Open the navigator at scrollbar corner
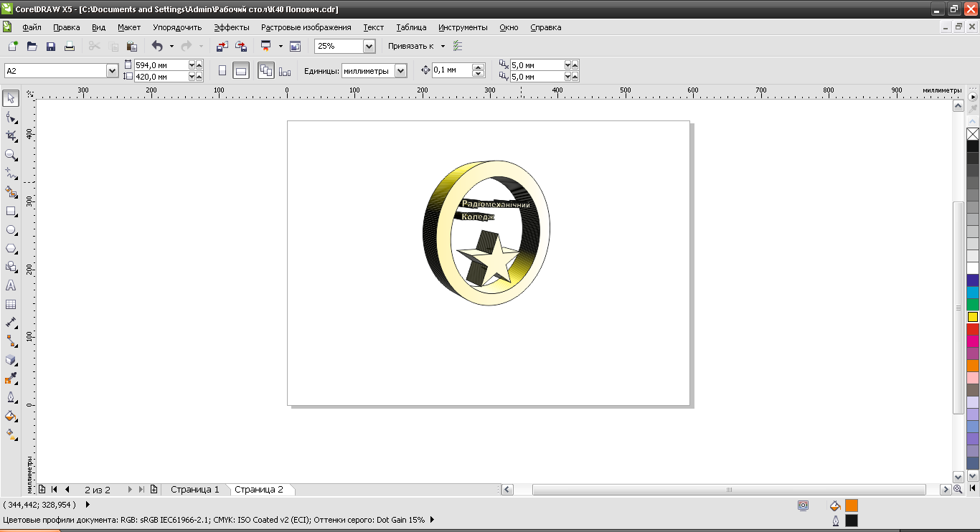Screen dimensions: 980x532 click(x=958, y=489)
